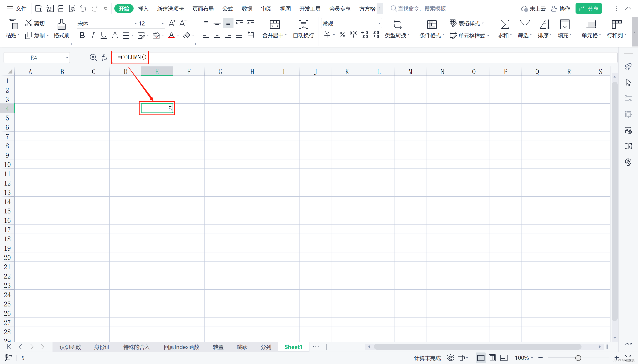Set bottom vertical alignment
638x364 pixels.
228,23
